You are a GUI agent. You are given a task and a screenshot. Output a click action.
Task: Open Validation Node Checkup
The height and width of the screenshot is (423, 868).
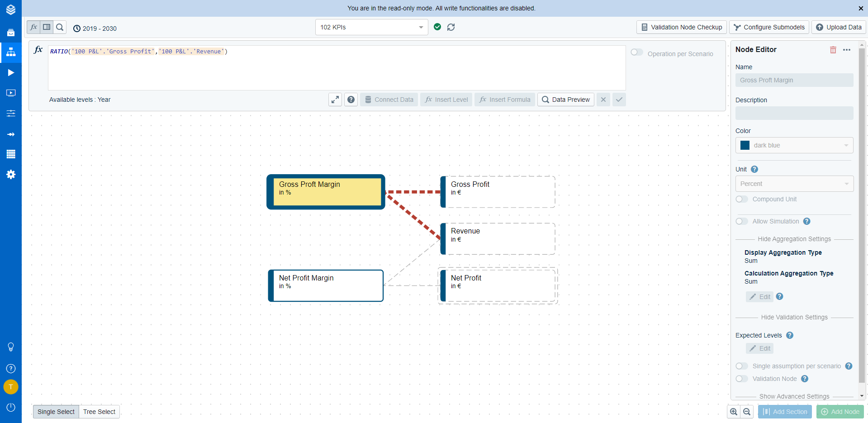coord(682,27)
